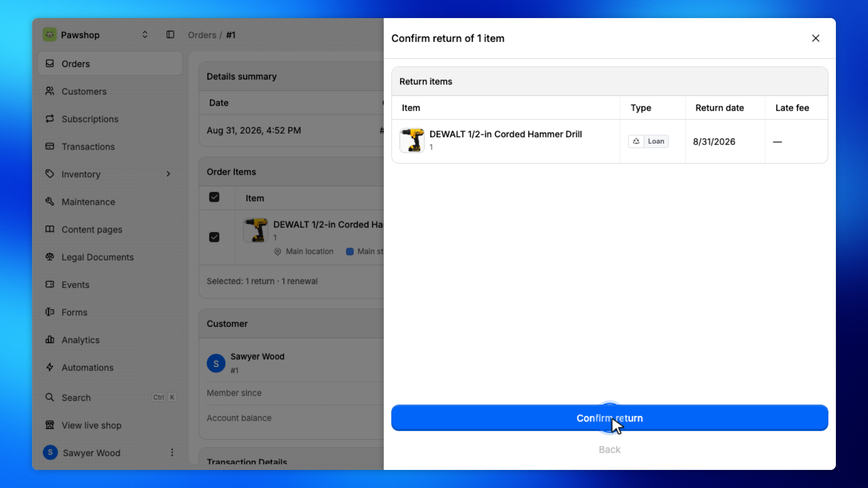868x488 pixels.
Task: Click the Transactions card icon
Action: [x=50, y=146]
